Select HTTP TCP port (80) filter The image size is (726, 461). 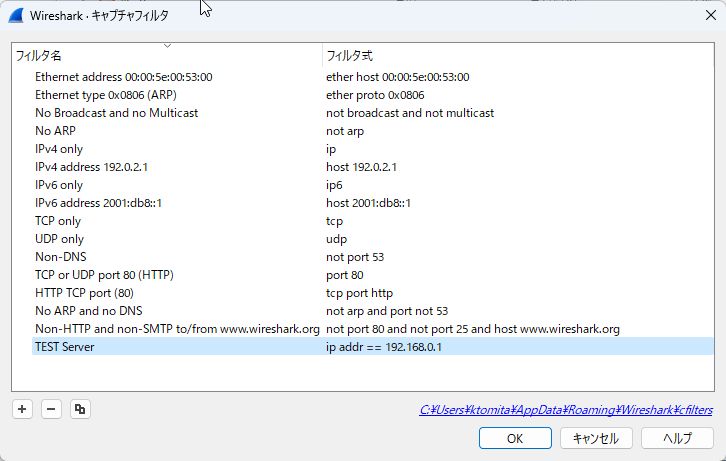pyautogui.click(x=84, y=293)
